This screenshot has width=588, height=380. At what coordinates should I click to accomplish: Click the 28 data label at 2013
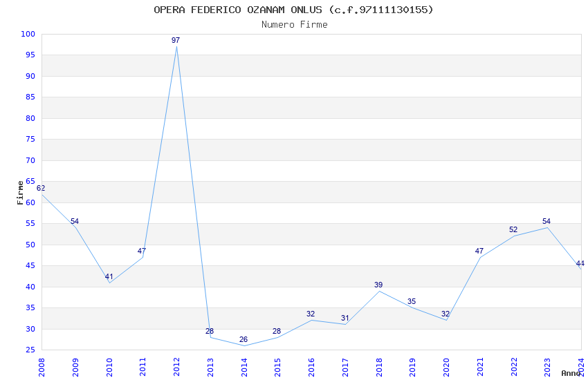click(x=210, y=331)
